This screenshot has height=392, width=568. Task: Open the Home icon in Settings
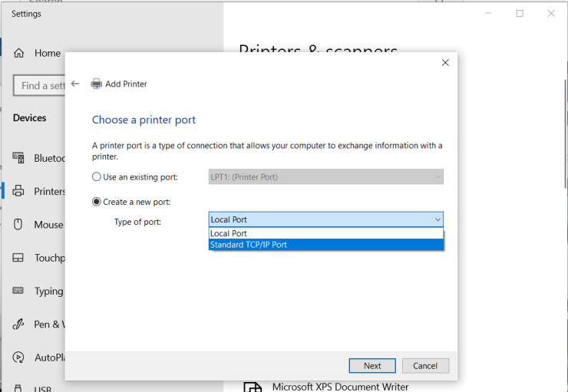(x=19, y=53)
